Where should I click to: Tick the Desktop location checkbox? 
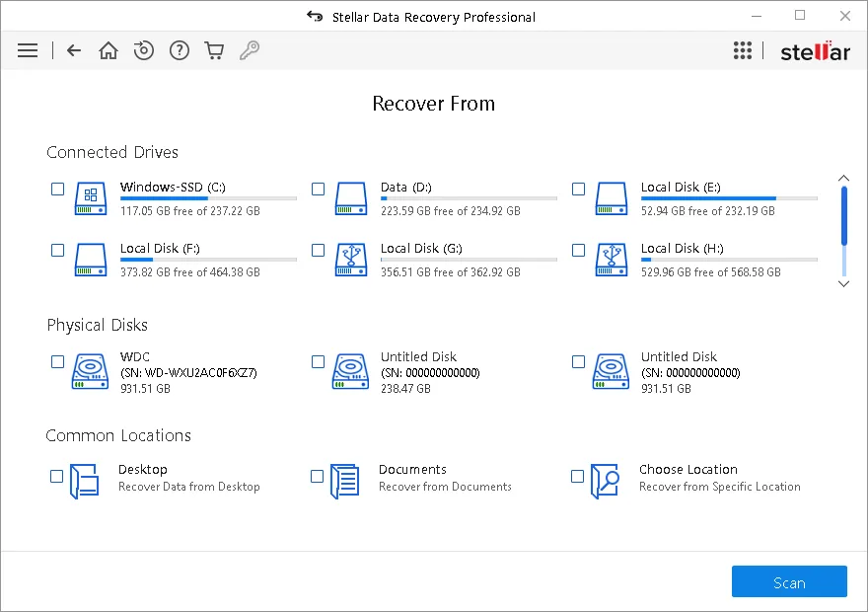[x=57, y=477]
